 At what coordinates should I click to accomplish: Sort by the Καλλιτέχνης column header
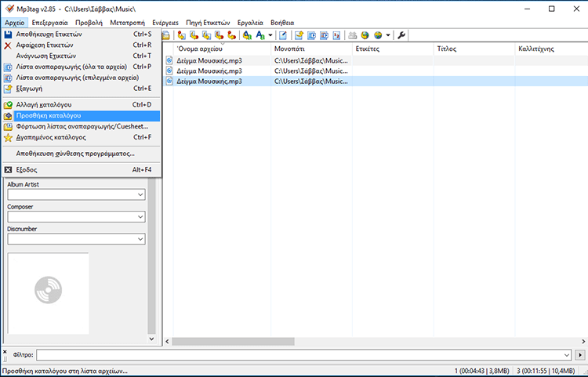[x=551, y=49]
